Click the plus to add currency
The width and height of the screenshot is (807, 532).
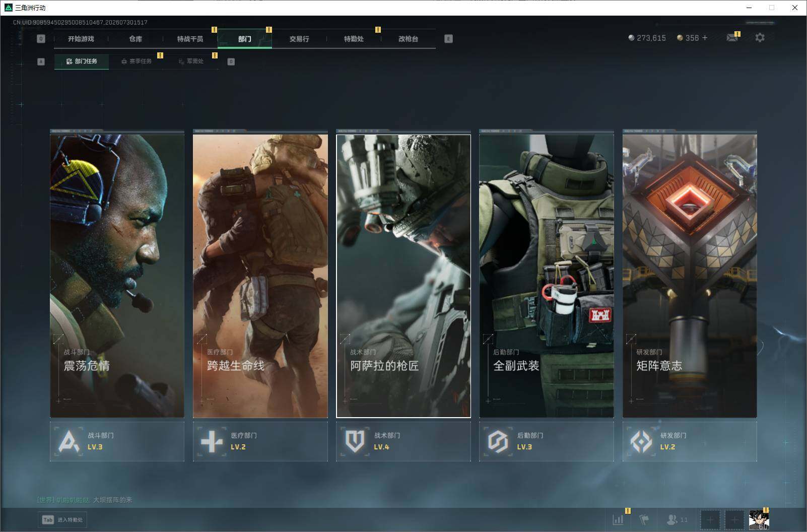pos(705,38)
